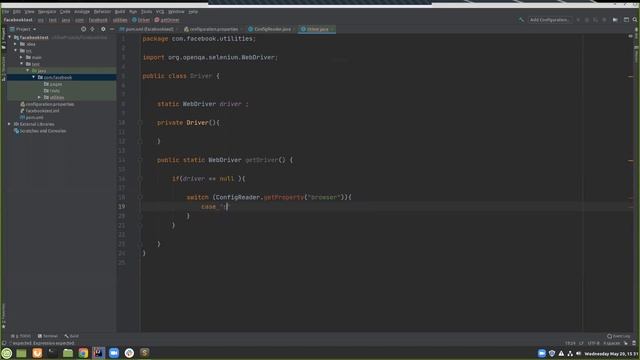Viewport: 640px width, 360px height.
Task: Select Scratches and Consoles
Action: (40, 131)
